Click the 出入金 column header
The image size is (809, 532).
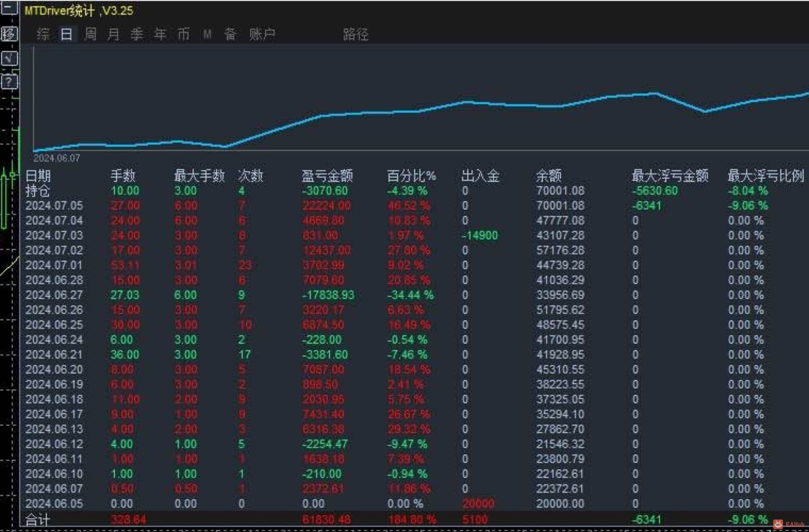(x=480, y=175)
